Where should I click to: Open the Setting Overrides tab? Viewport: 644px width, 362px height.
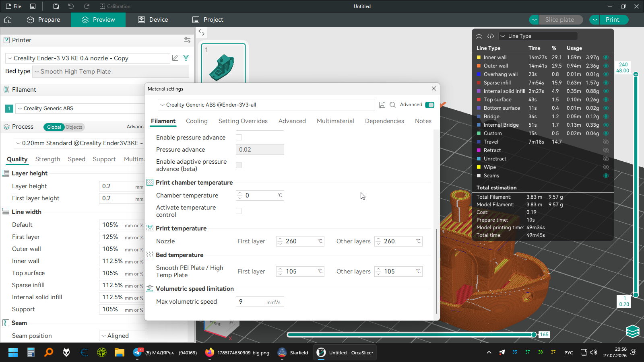point(243,121)
